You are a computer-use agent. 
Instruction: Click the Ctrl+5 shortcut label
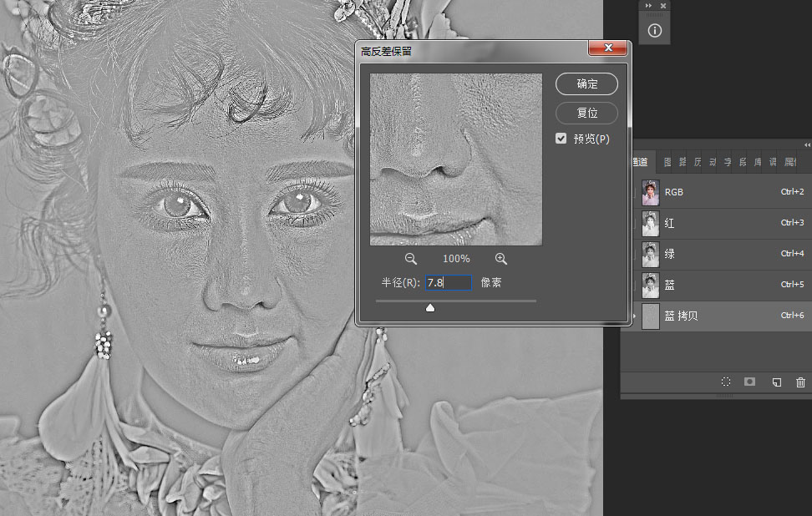click(x=792, y=284)
